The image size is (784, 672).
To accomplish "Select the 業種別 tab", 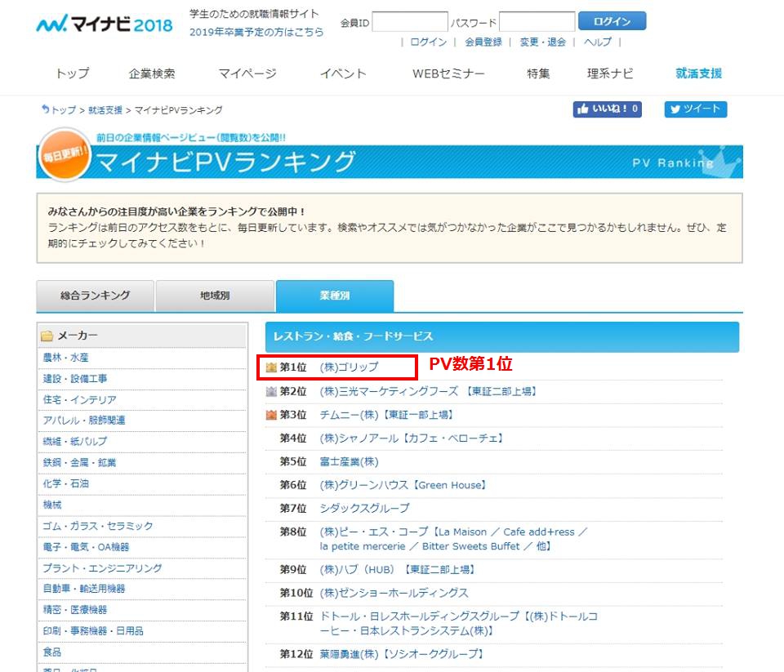I will [335, 296].
